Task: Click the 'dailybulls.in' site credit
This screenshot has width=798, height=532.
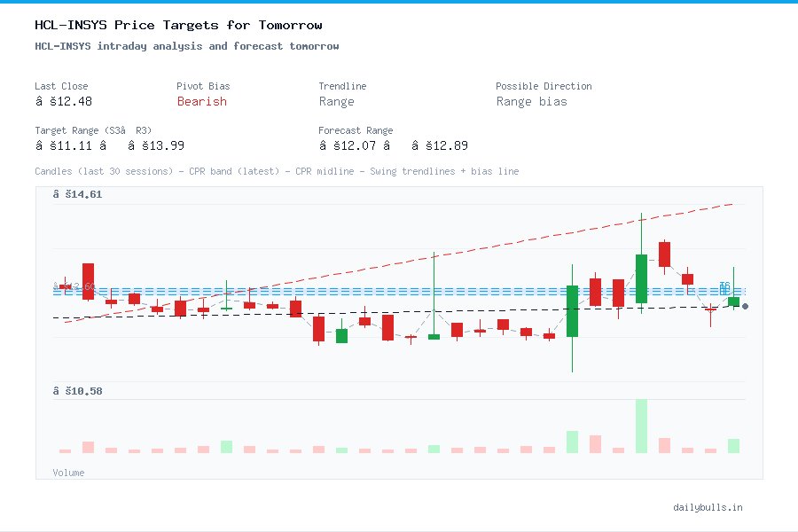Action: tap(708, 507)
